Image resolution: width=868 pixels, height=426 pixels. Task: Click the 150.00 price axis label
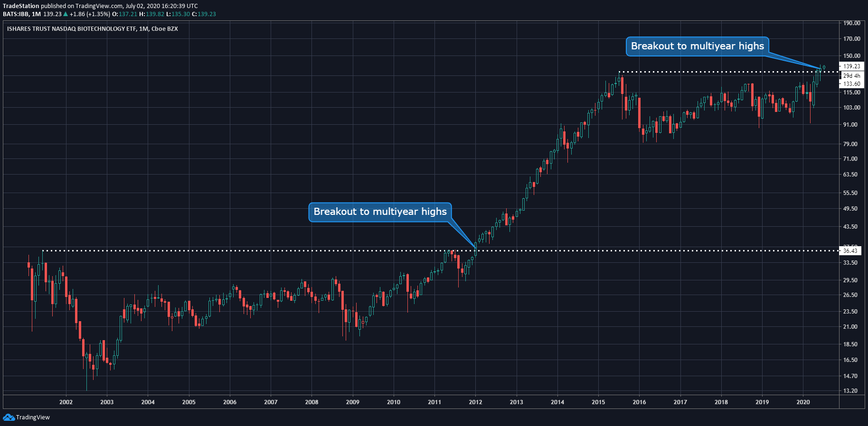coord(852,56)
